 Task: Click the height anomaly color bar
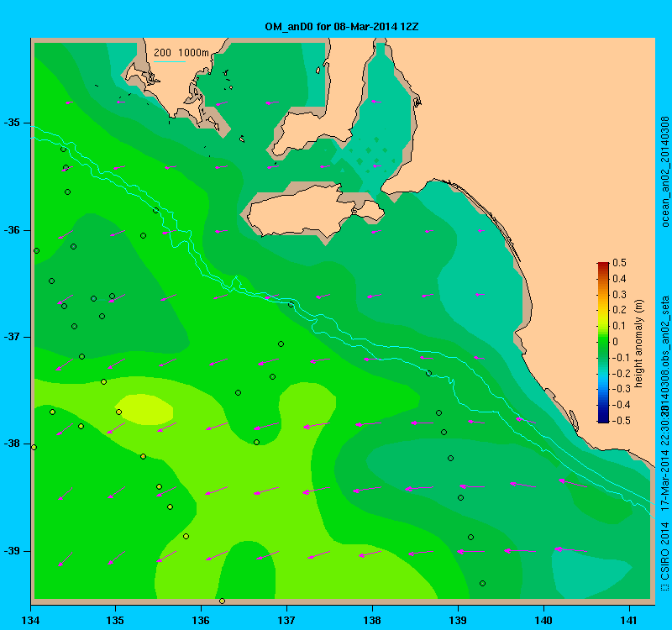(603, 343)
